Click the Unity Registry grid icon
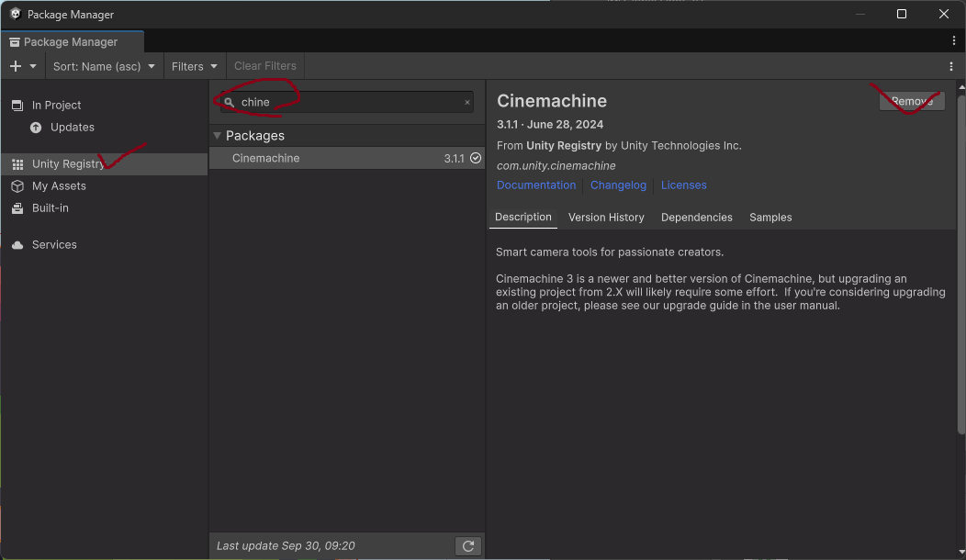Screen dimensions: 966x560 click(x=17, y=164)
